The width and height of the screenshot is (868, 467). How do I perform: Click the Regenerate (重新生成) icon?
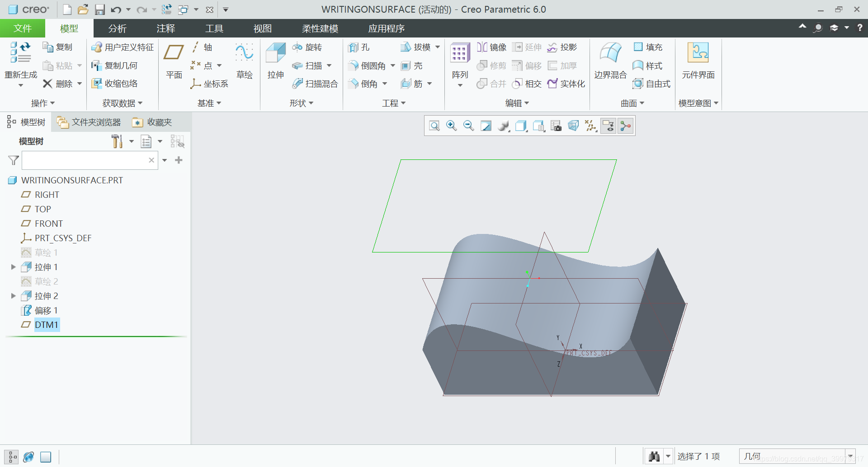[x=20, y=52]
